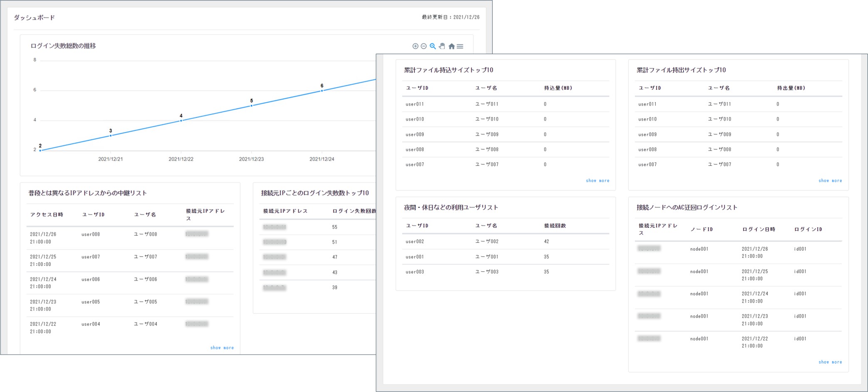
Task: Click the 2021/12/23 axis label on the chart
Action: tap(252, 158)
